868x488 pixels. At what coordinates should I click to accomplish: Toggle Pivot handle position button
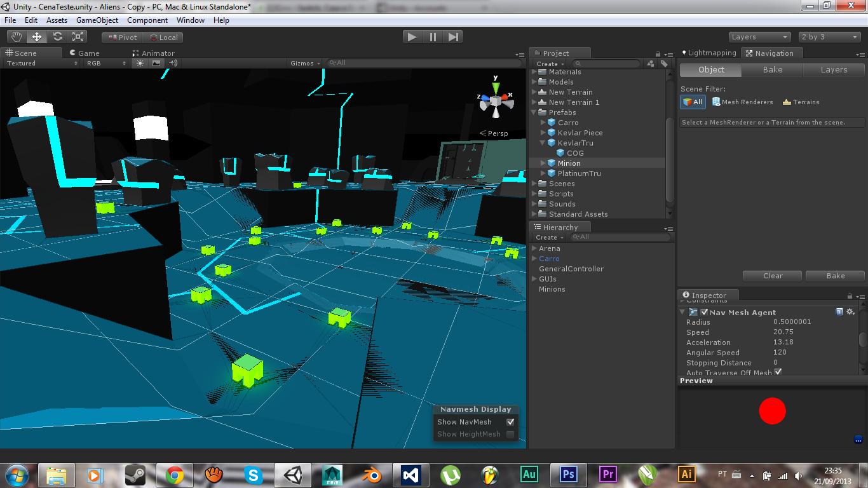click(123, 37)
